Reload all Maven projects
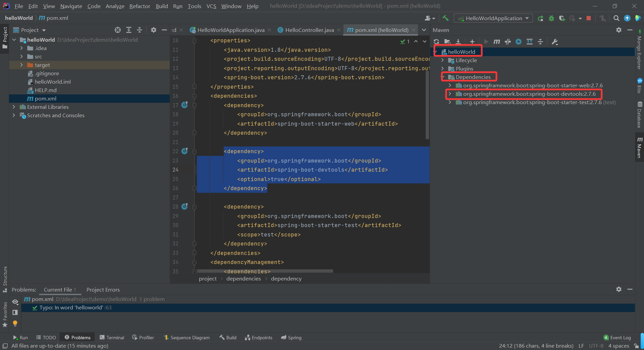 [436, 42]
